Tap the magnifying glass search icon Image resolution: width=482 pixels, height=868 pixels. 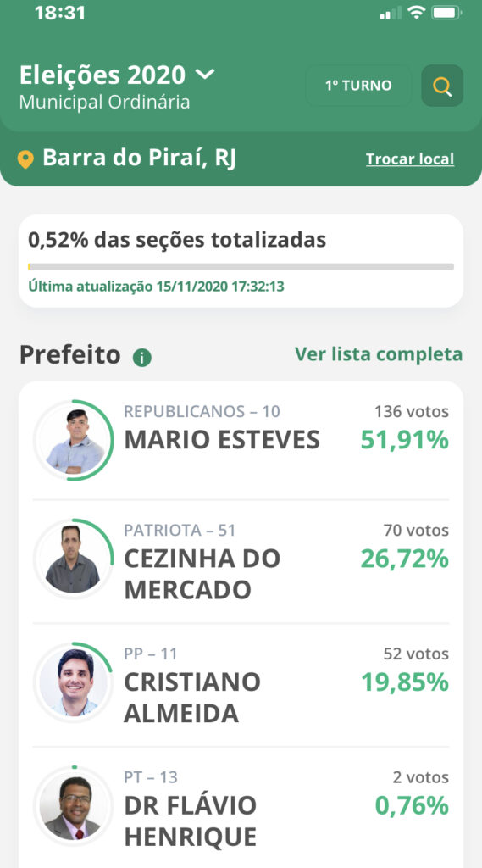442,86
